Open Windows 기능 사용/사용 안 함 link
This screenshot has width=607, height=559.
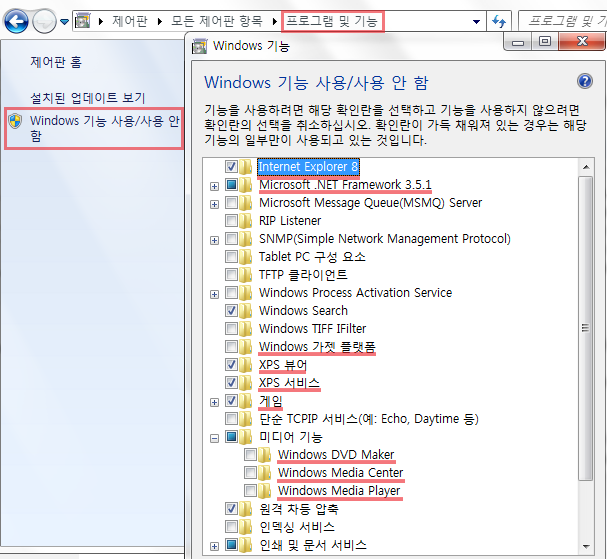[x=105, y=128]
